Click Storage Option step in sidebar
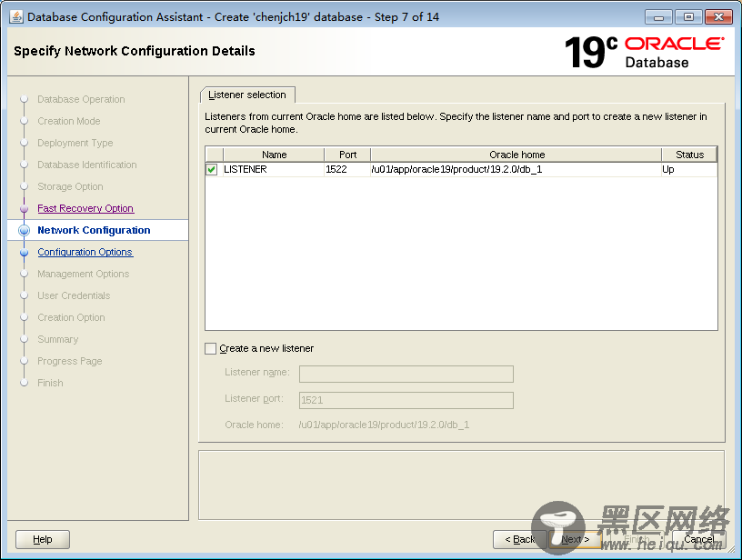This screenshot has height=560, width=742. [x=70, y=186]
